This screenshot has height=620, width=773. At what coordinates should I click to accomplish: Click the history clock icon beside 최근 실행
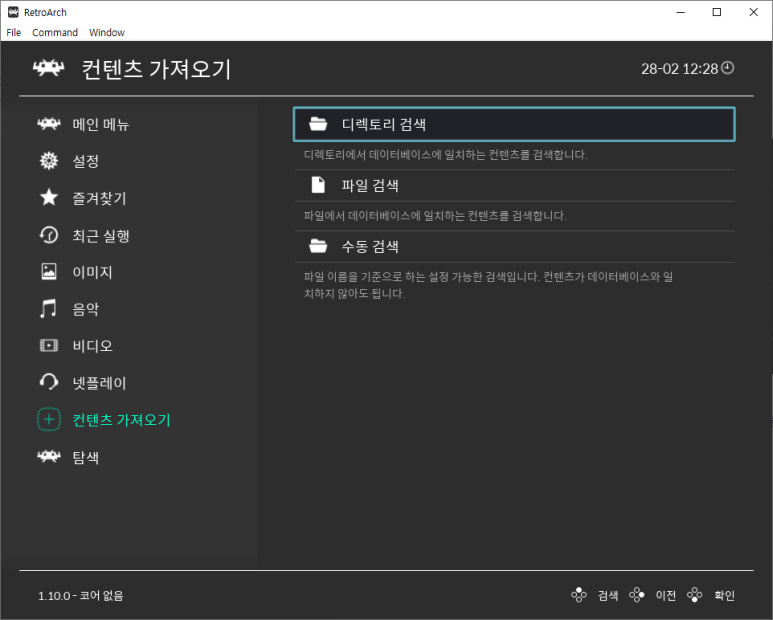click(49, 235)
